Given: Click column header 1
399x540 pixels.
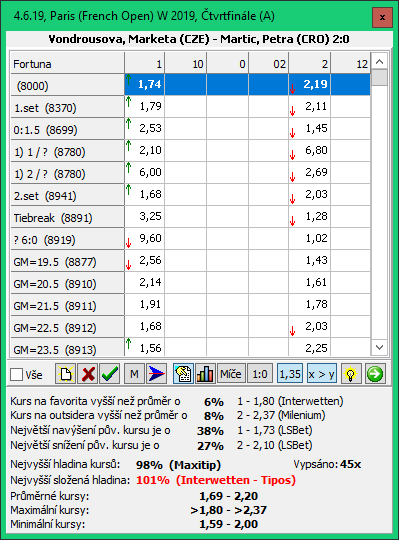Looking at the screenshot, I should [145, 63].
